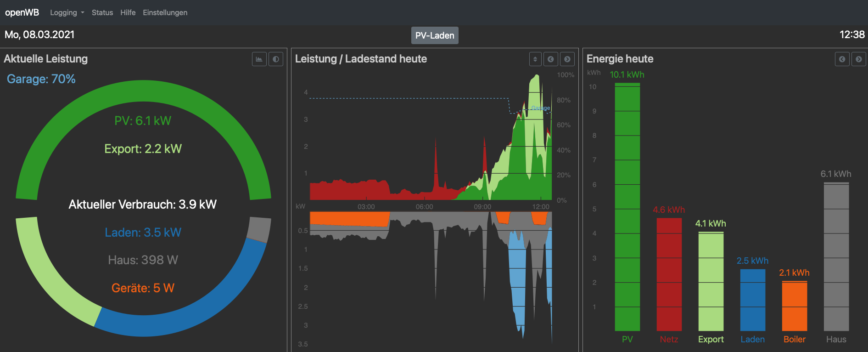Image resolution: width=868 pixels, height=352 pixels.
Task: Toggle the half-circle contrast icon in Aktuelle Leistung
Action: click(x=276, y=59)
